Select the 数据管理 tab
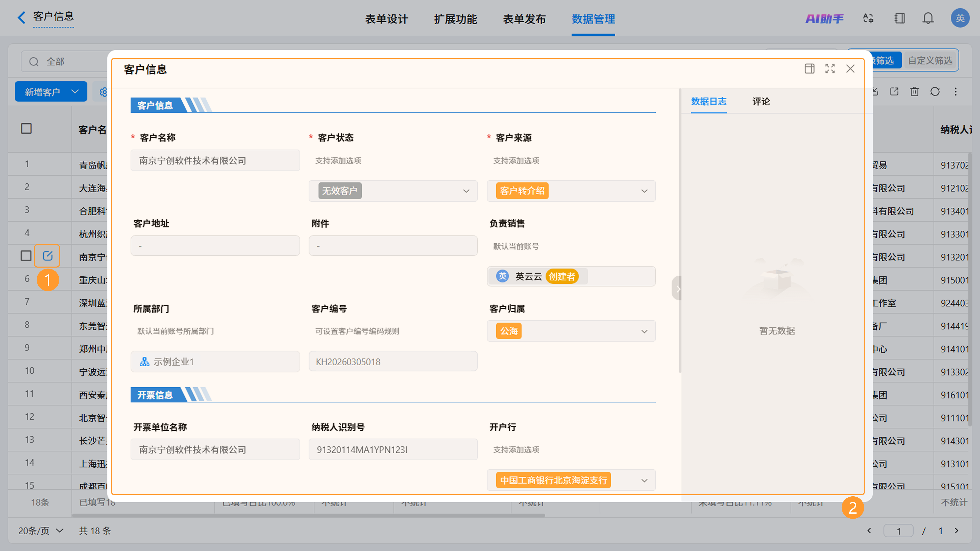The image size is (980, 551). click(x=593, y=19)
